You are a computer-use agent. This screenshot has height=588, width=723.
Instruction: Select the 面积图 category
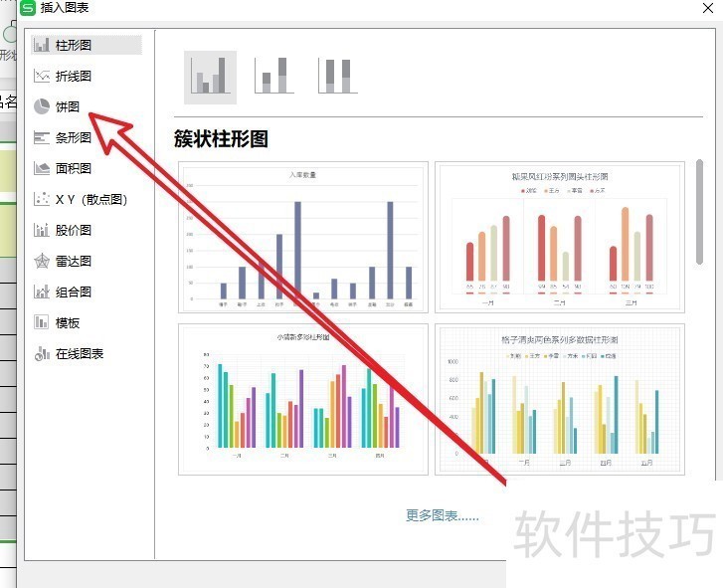point(74,168)
